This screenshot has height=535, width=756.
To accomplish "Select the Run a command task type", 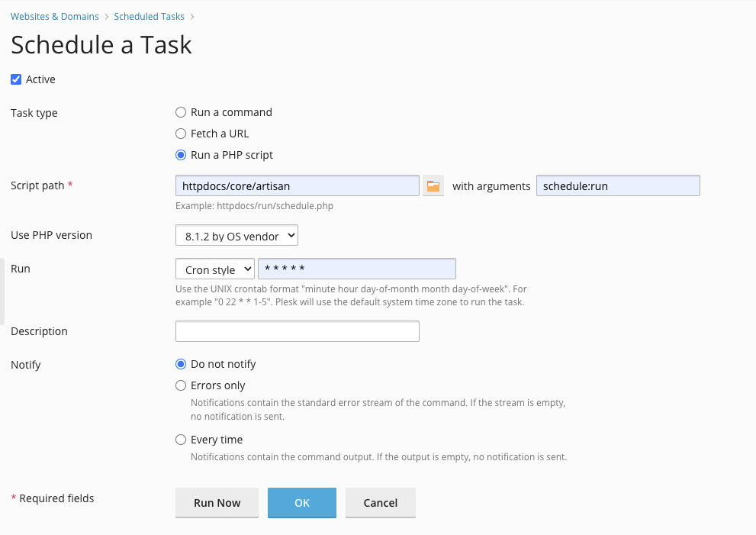I will [x=181, y=112].
